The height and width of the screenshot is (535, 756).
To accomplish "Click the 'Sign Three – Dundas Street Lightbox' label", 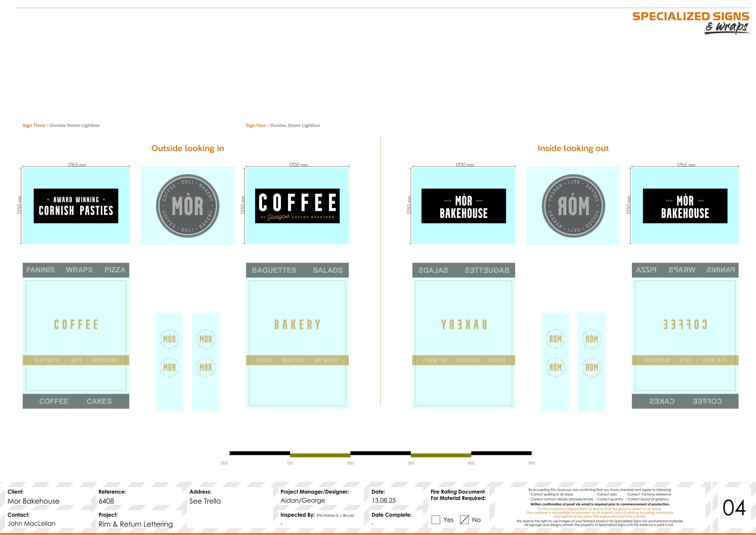I will (61, 125).
